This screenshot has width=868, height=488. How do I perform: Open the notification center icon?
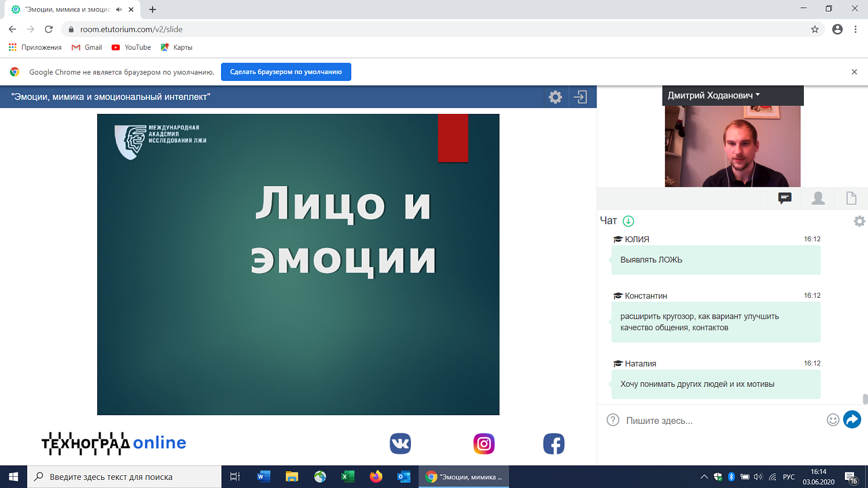tap(851, 478)
